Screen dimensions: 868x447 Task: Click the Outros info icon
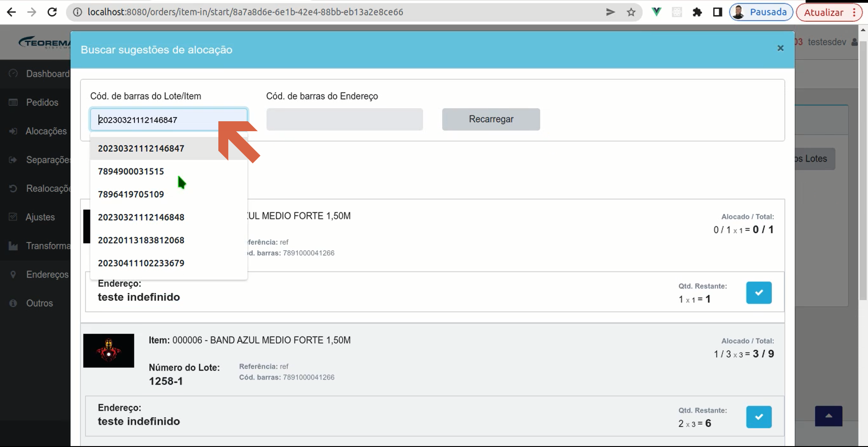13,303
